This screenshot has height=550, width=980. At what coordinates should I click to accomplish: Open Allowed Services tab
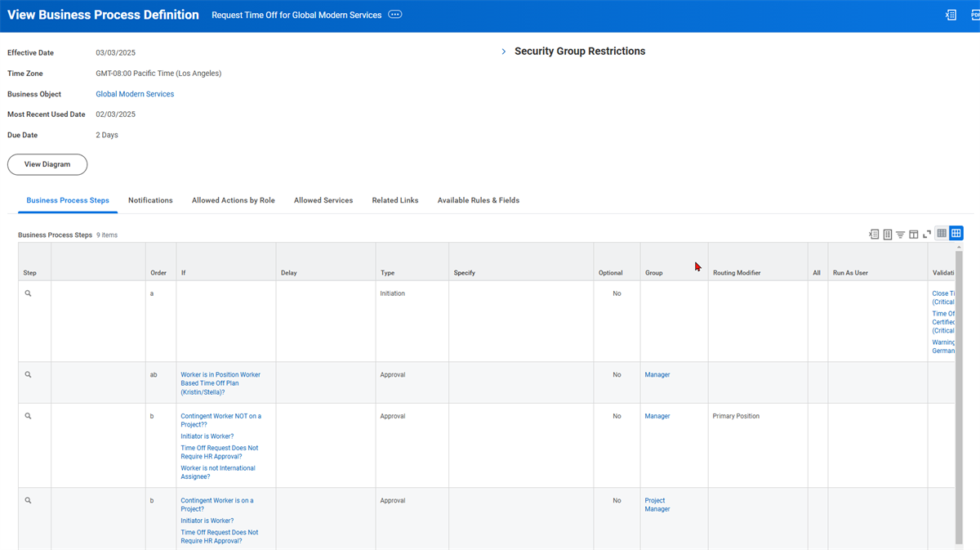click(x=323, y=200)
